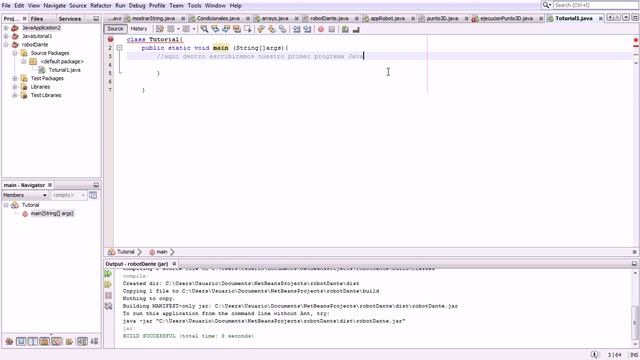This screenshot has height=360, width=640.
Task: Open the Members dropdown in Navigator
Action: 25,195
